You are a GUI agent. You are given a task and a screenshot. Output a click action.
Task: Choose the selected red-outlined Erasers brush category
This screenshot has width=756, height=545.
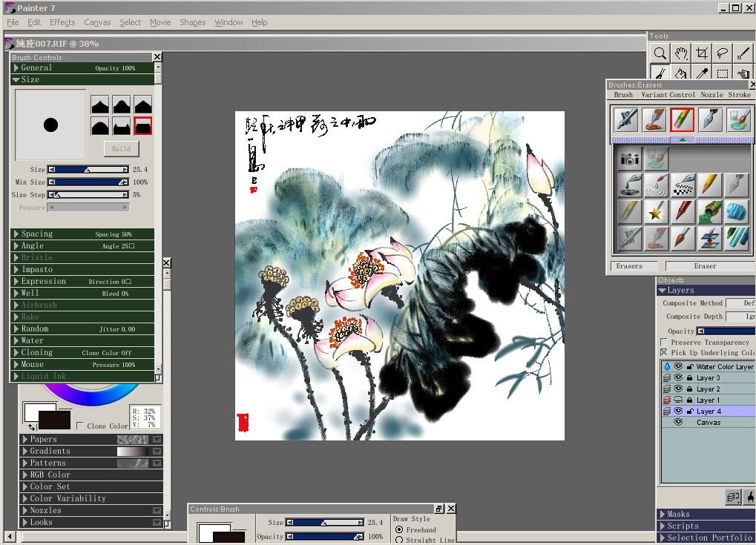(682, 120)
